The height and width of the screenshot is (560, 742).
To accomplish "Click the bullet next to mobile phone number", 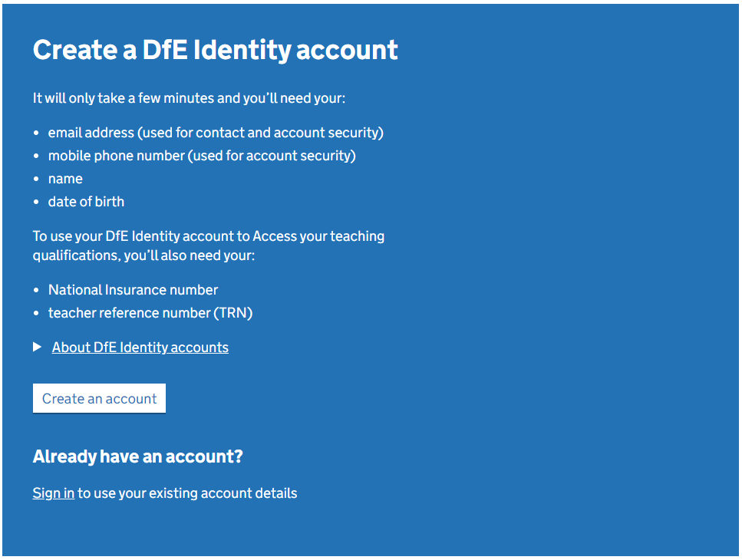I will point(35,155).
